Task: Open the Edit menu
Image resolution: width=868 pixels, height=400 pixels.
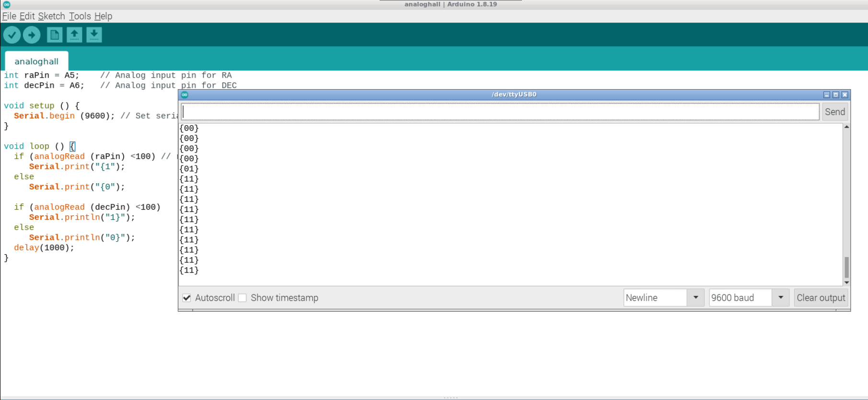Action: coord(27,16)
